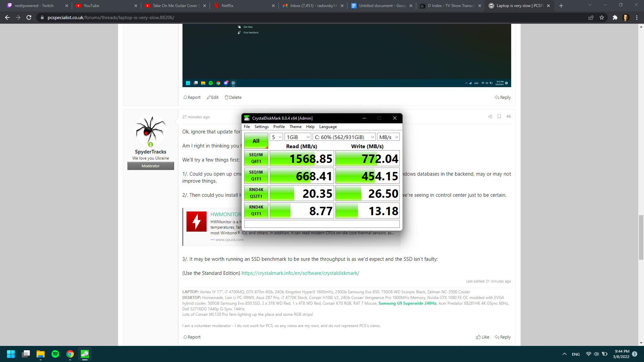Like SpyderTracks' post

point(482,337)
